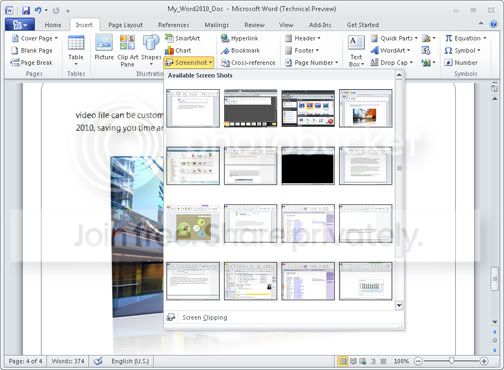
Task: Switch to Outline view icon
Action: [x=374, y=361]
